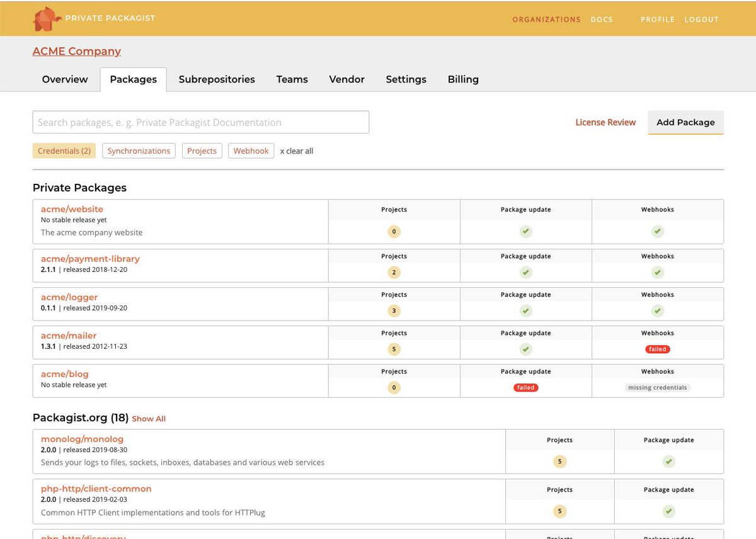The width and height of the screenshot is (756, 539).
Task: Switch to the Overview tab
Action: [65, 79]
